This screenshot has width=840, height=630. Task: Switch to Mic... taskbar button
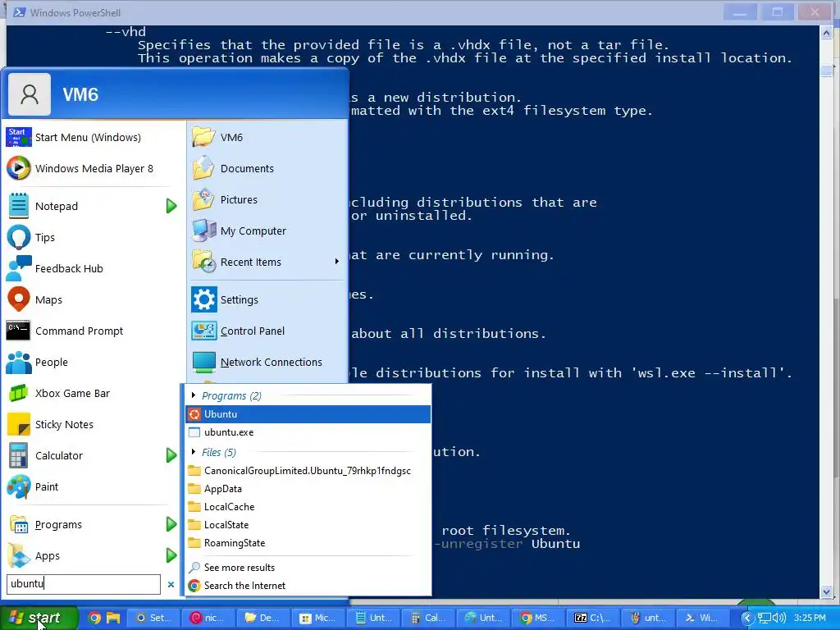point(317,619)
